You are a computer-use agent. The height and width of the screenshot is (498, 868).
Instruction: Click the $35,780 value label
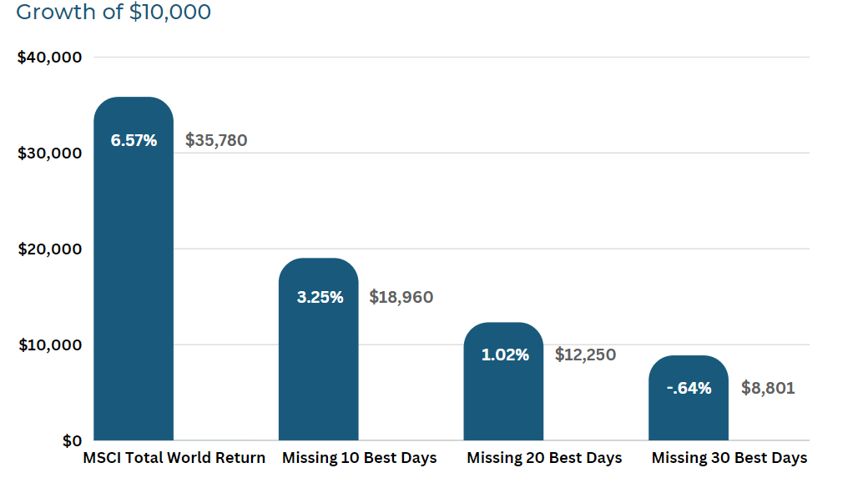216,140
